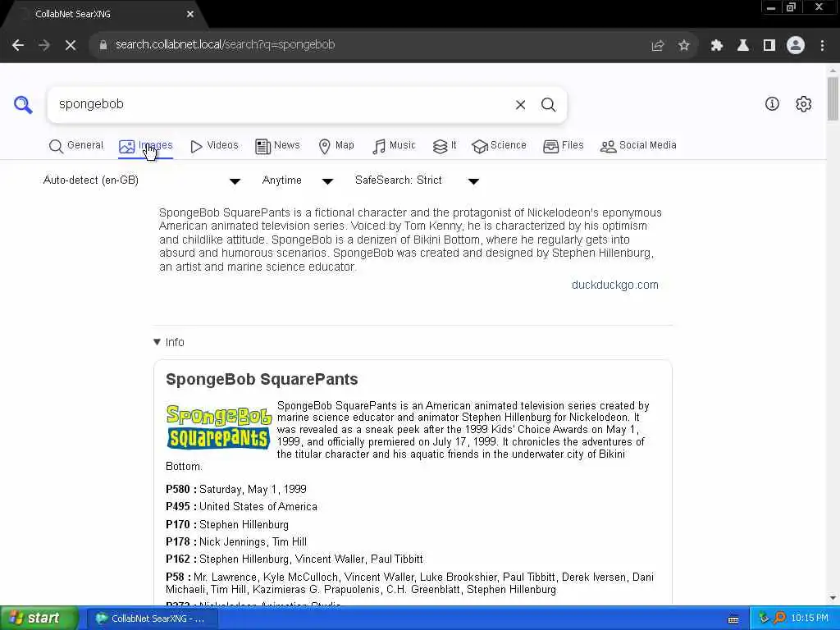
Task: Select CollabNet SearXNG taskbar button
Action: 153,619
